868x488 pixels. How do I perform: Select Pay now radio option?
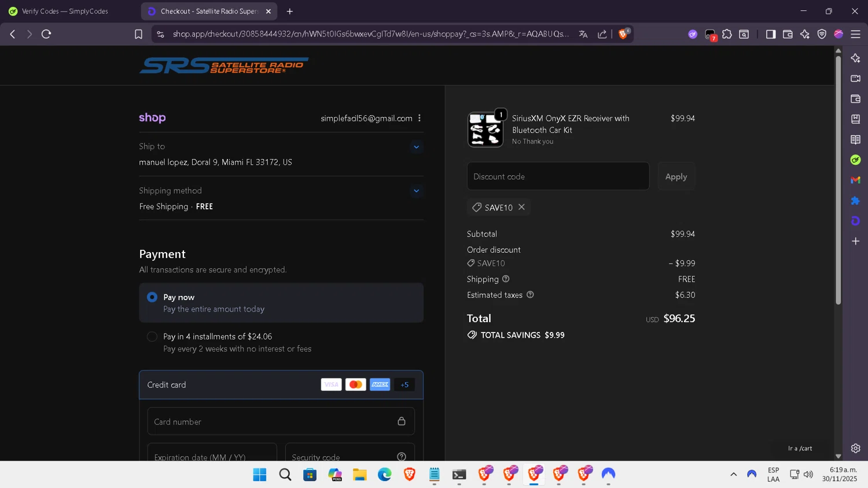click(x=152, y=297)
